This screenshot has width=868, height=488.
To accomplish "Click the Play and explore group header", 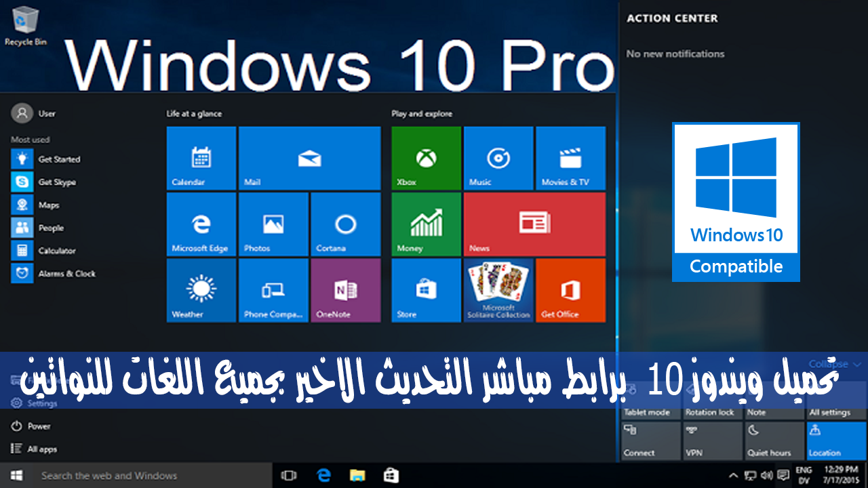I will (422, 113).
